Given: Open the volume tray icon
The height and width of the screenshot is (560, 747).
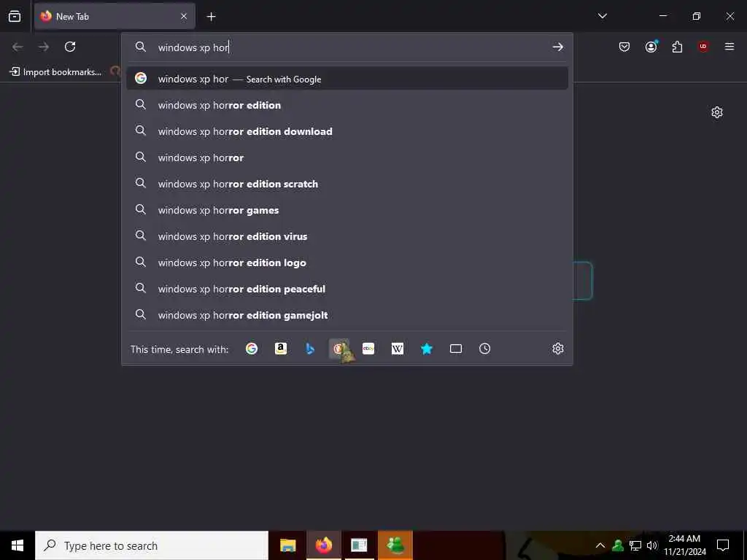Looking at the screenshot, I should [x=652, y=545].
